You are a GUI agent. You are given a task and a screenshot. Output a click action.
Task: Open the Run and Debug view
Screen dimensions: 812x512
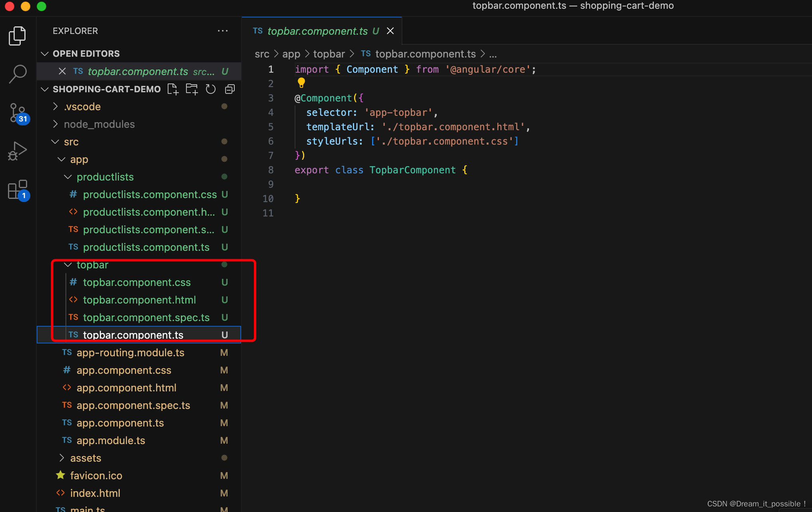point(17,151)
